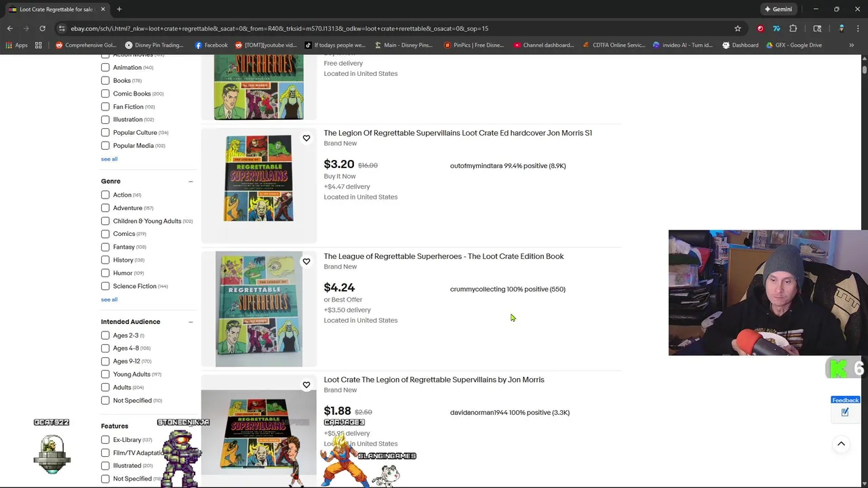View site information icon in address bar
Screen dimensions: 868x488
(x=62, y=28)
